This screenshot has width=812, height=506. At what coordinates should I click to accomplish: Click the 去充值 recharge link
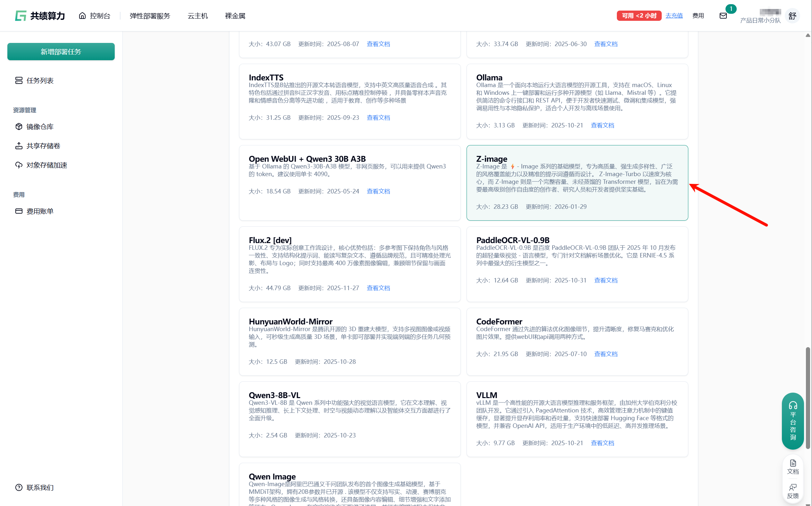pyautogui.click(x=674, y=16)
